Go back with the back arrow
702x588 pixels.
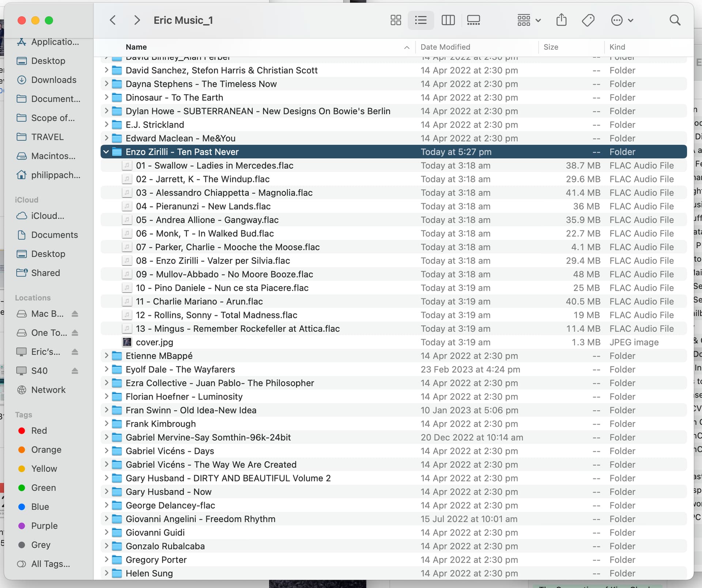pyautogui.click(x=113, y=20)
